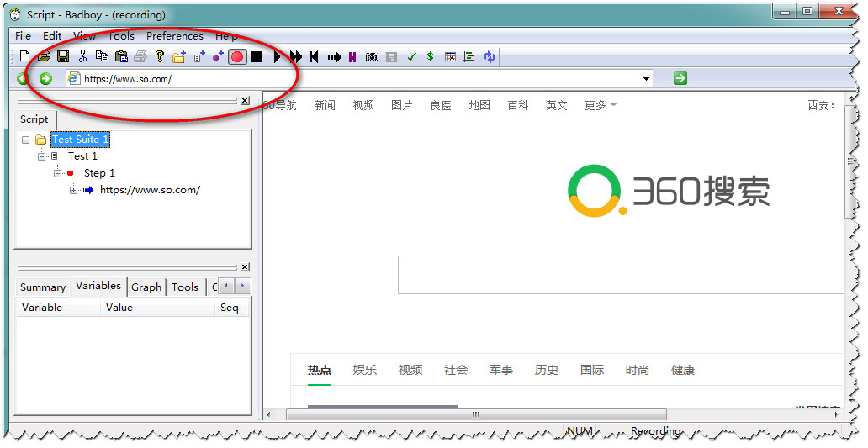Image resolution: width=868 pixels, height=448 pixels.
Task: Open the 新闻 link on the page
Action: click(x=325, y=105)
